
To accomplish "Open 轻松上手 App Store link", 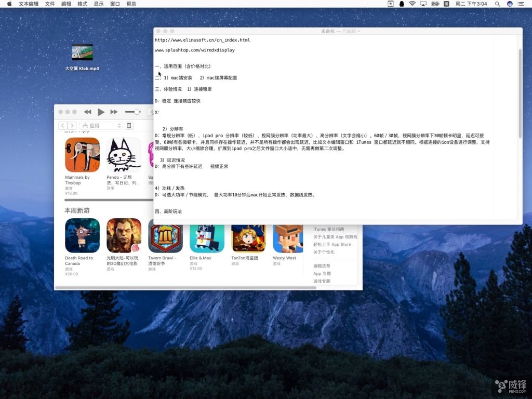I will pyautogui.click(x=332, y=244).
